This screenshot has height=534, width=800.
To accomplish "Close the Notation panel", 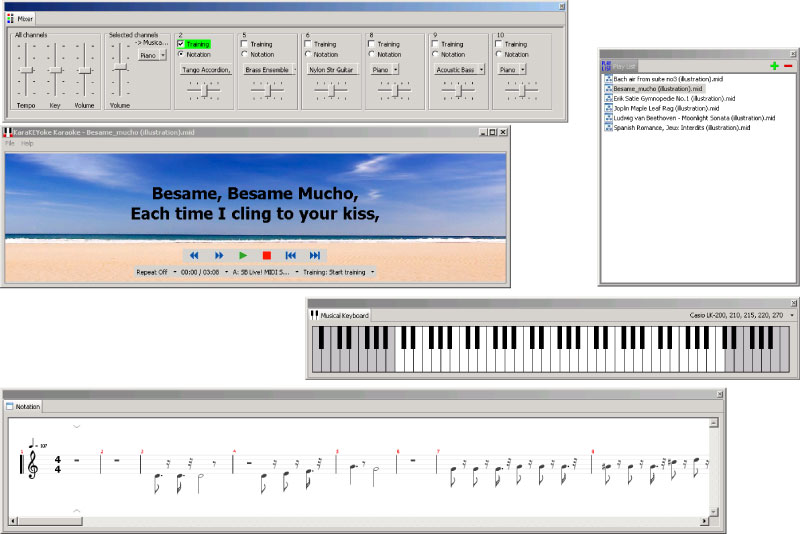I will [x=720, y=394].
